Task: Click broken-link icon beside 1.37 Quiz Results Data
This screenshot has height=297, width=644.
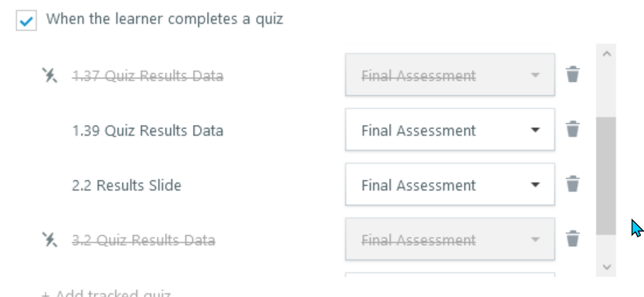Action: [x=50, y=75]
